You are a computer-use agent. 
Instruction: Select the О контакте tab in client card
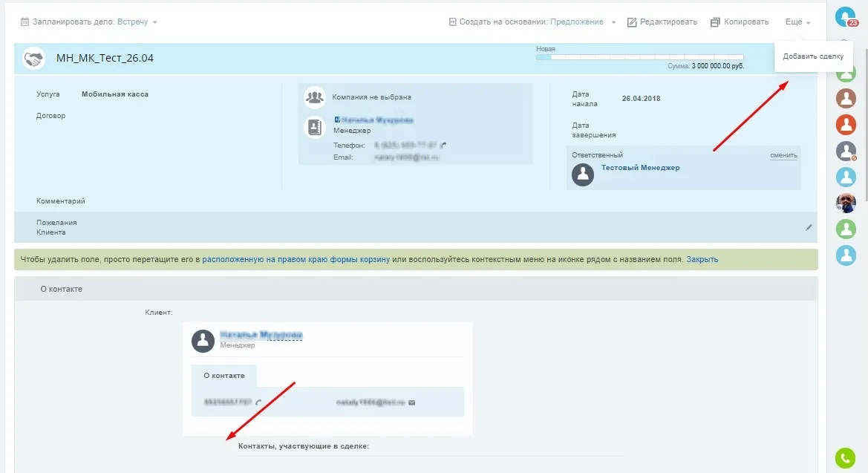[223, 376]
